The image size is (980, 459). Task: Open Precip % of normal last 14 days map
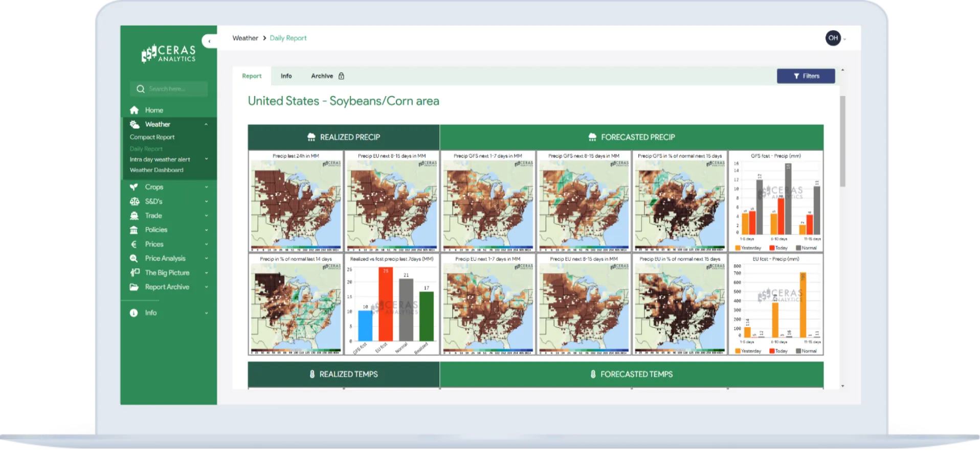[296, 305]
